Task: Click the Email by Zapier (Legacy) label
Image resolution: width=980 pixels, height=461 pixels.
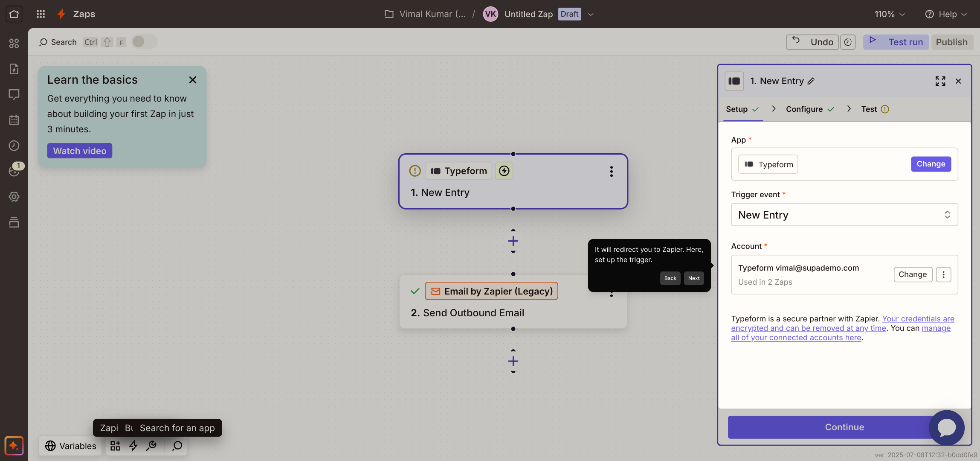Action: (x=491, y=291)
